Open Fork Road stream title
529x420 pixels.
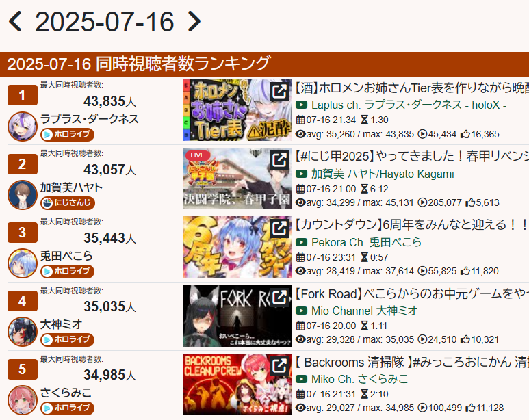point(412,294)
